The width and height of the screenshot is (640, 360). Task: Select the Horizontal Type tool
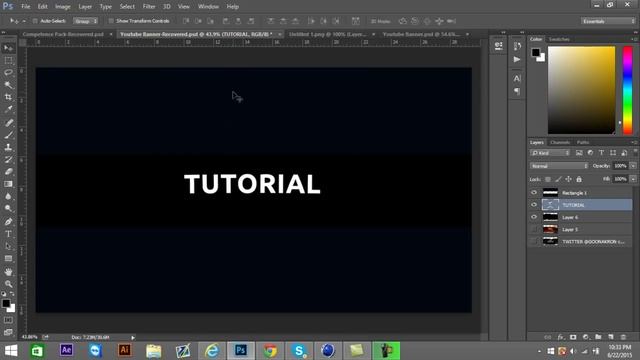(8, 234)
